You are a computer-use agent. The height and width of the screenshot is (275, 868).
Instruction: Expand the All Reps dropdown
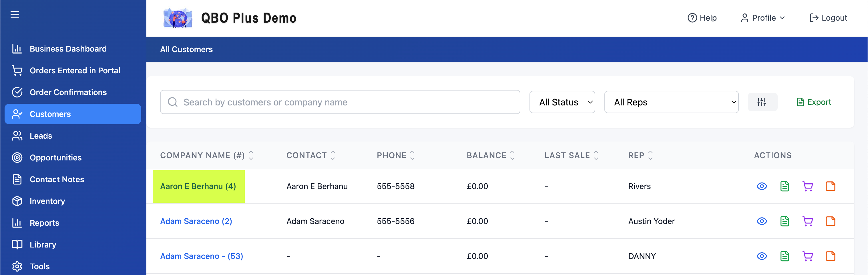pos(671,102)
